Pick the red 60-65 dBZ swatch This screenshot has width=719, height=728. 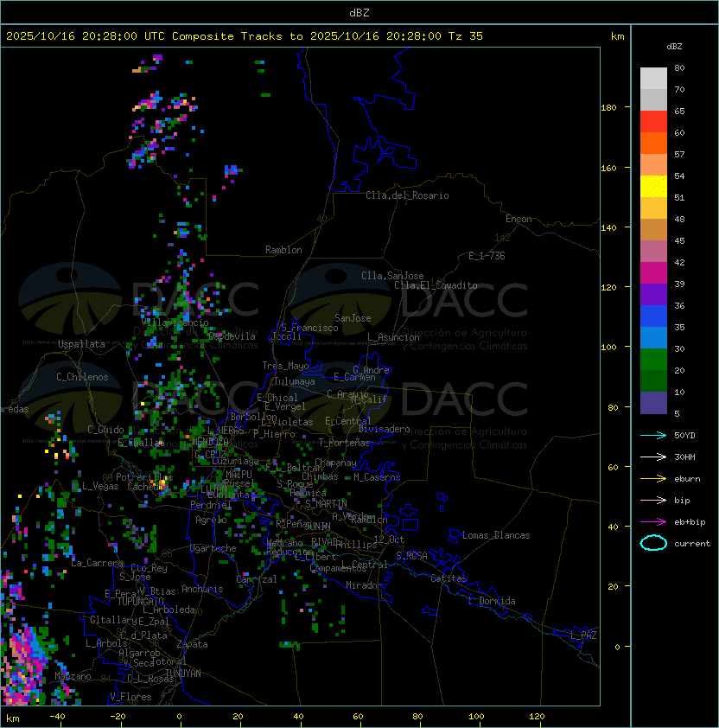pyautogui.click(x=653, y=122)
